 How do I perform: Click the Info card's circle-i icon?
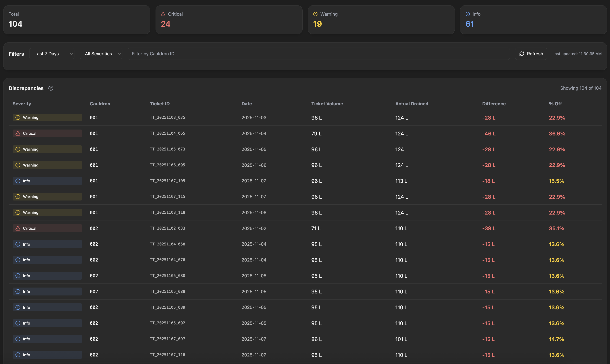[467, 14]
